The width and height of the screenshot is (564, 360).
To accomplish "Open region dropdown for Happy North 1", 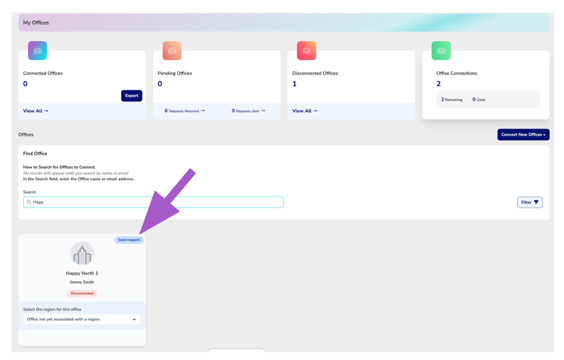I will [x=82, y=319].
